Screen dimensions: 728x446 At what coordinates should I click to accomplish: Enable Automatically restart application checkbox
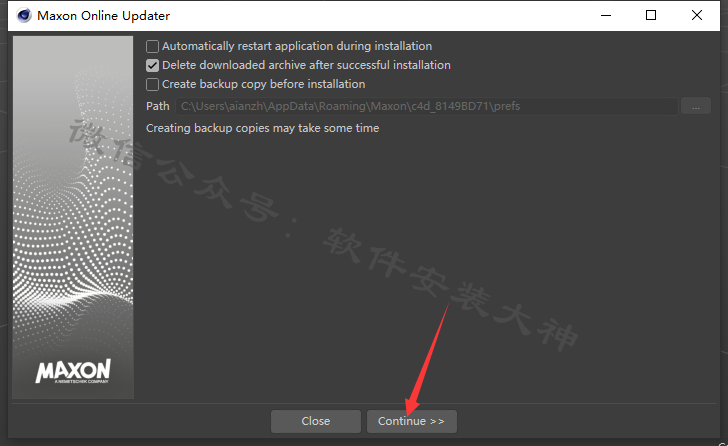click(152, 46)
